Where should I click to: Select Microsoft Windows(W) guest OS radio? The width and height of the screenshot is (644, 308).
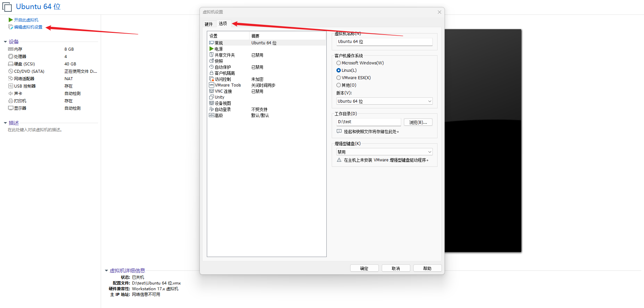coord(338,63)
